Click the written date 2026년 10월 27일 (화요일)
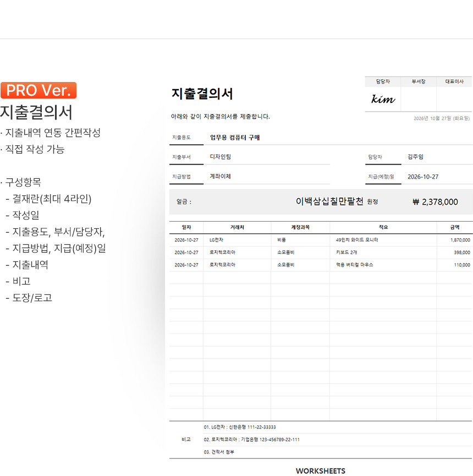This screenshot has width=473, height=476. point(442,118)
